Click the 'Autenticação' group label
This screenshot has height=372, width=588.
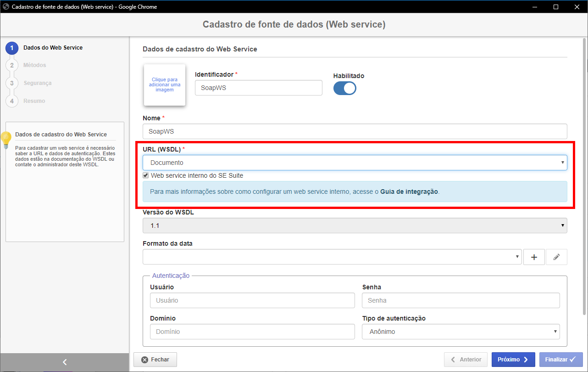point(171,276)
